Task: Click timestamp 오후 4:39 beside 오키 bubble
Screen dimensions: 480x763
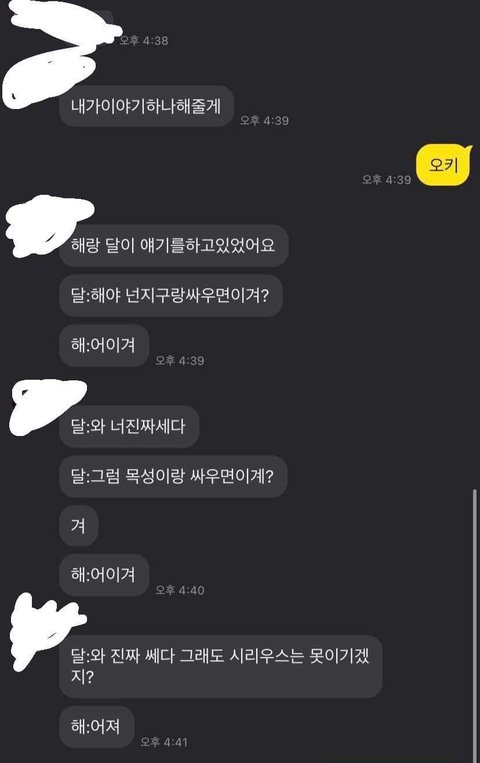Action: pos(387,180)
